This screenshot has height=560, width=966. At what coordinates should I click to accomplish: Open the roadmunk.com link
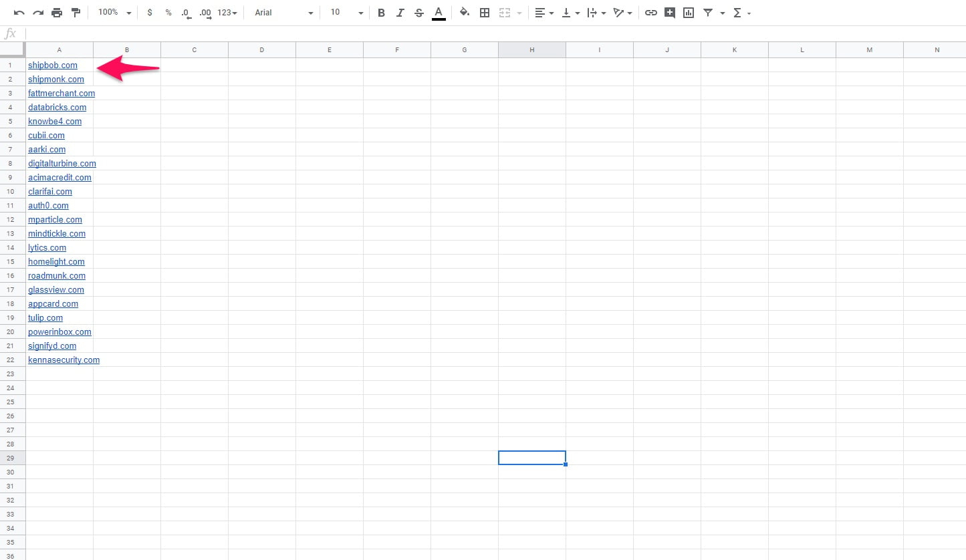click(x=57, y=275)
